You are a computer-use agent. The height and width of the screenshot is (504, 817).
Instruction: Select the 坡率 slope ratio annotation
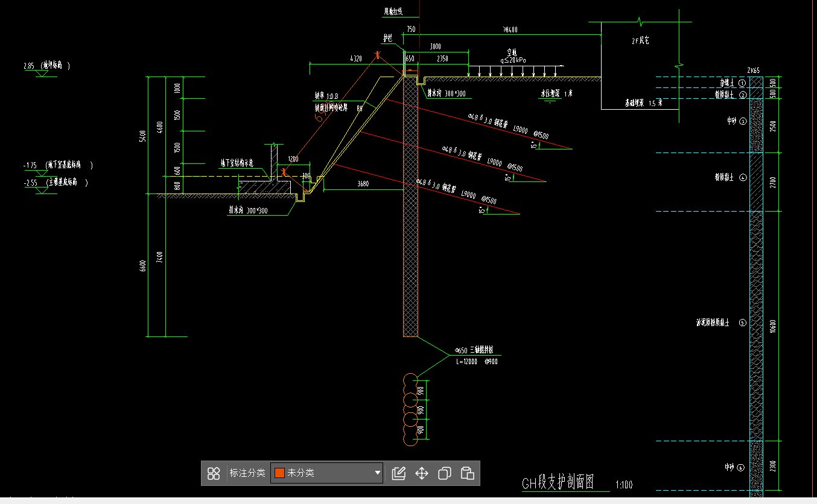(x=327, y=96)
